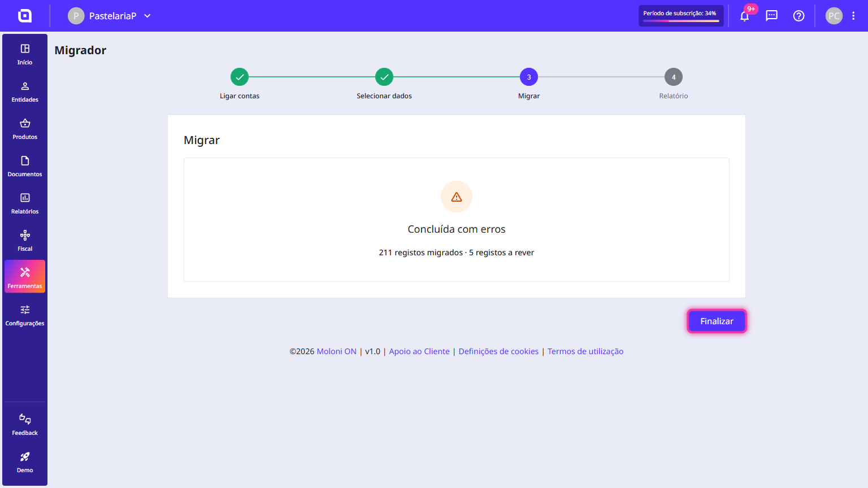
Task: Click the Moloni logo icon
Action: click(25, 16)
